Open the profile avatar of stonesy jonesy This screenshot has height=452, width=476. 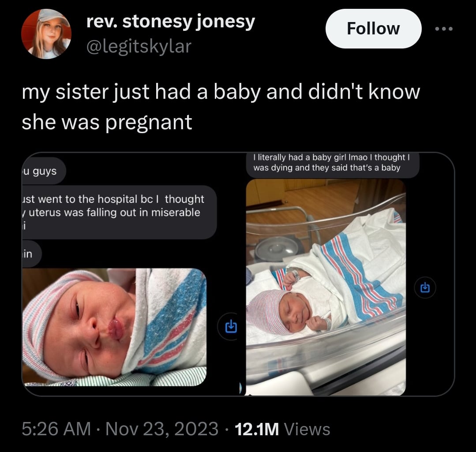(46, 34)
